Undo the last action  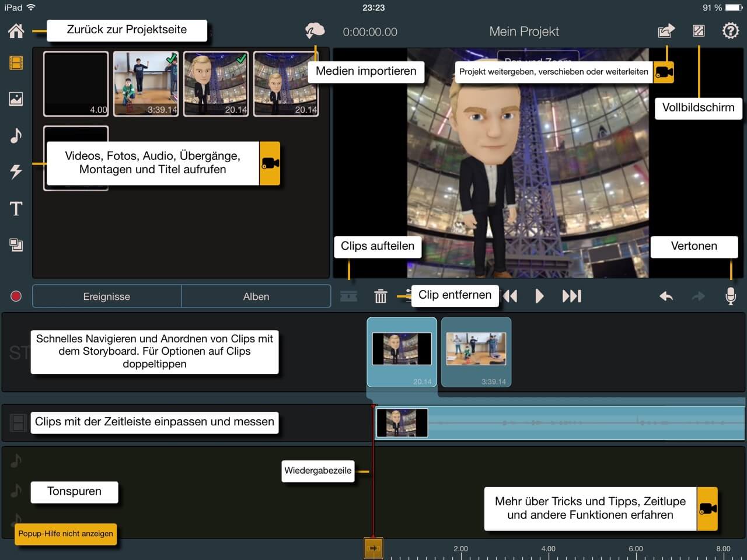pyautogui.click(x=666, y=296)
